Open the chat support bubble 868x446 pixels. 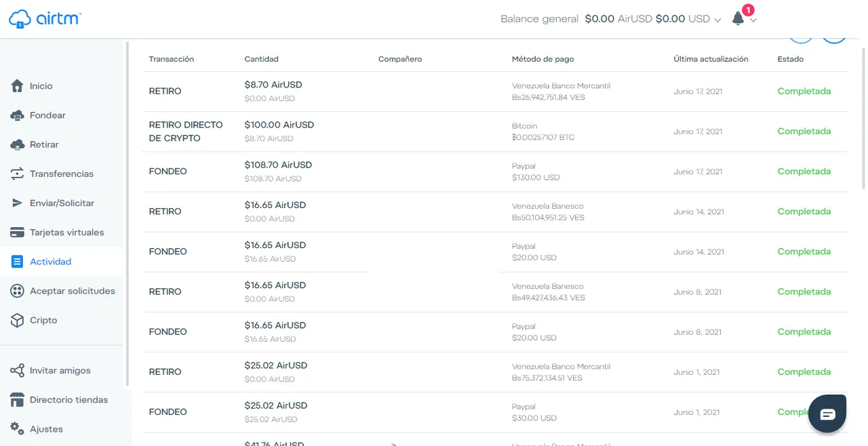827,413
